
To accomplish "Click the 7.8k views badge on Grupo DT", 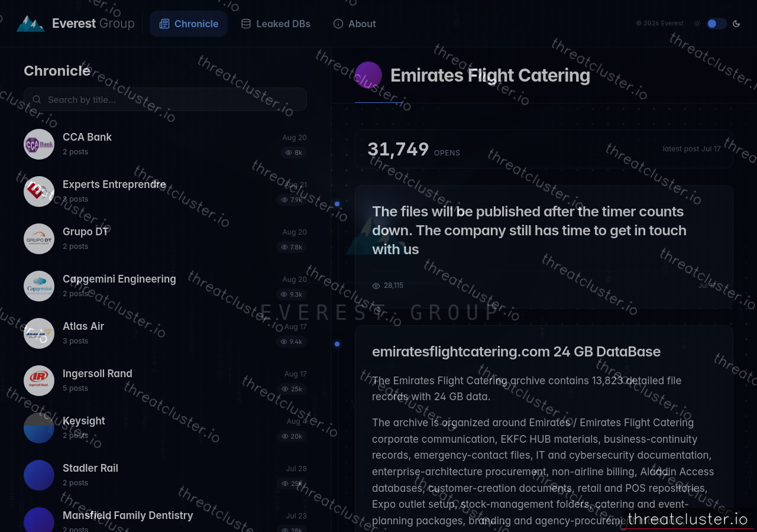I will tap(292, 247).
